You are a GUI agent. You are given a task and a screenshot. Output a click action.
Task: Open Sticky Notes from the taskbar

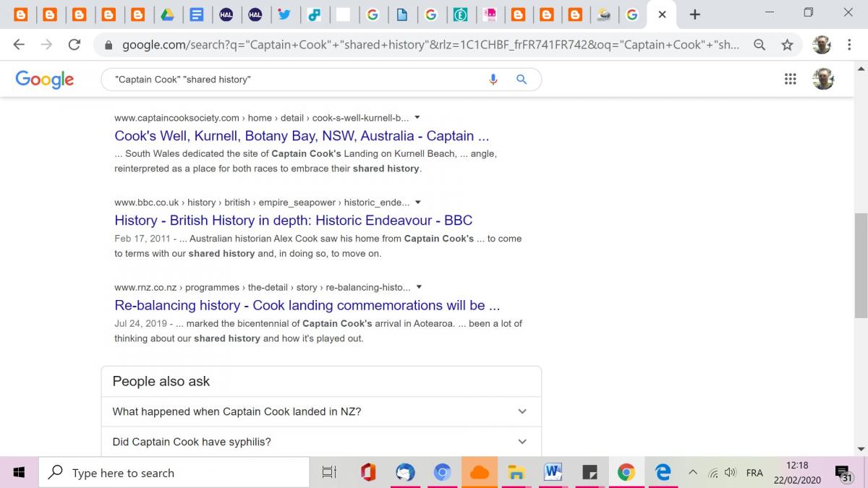[590, 473]
